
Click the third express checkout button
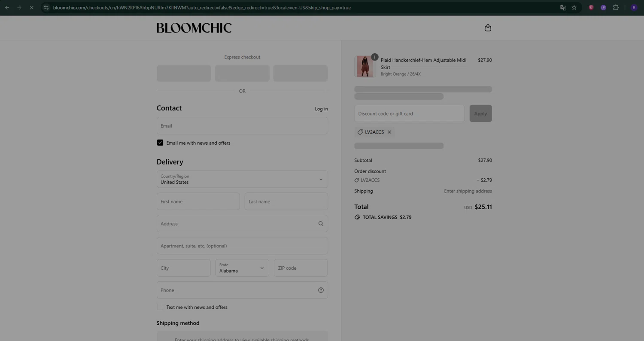301,73
